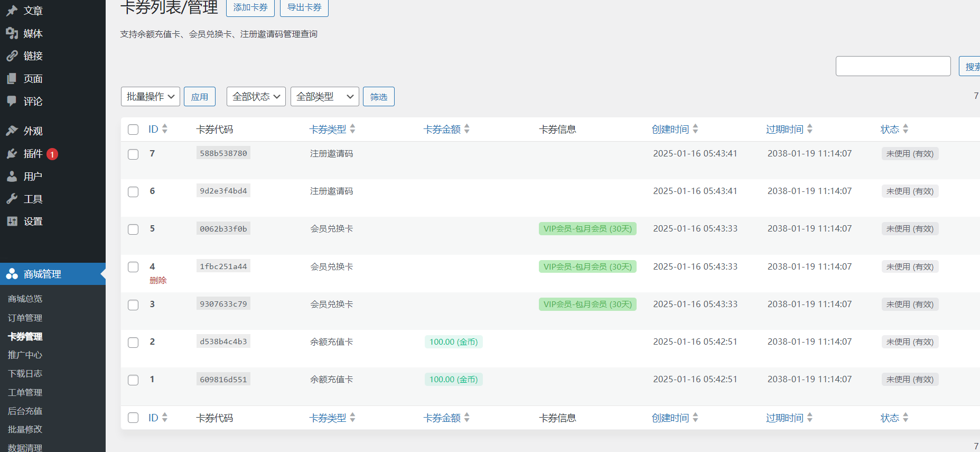Click the paintbrush icon for 外观
The image size is (980, 452).
point(12,131)
